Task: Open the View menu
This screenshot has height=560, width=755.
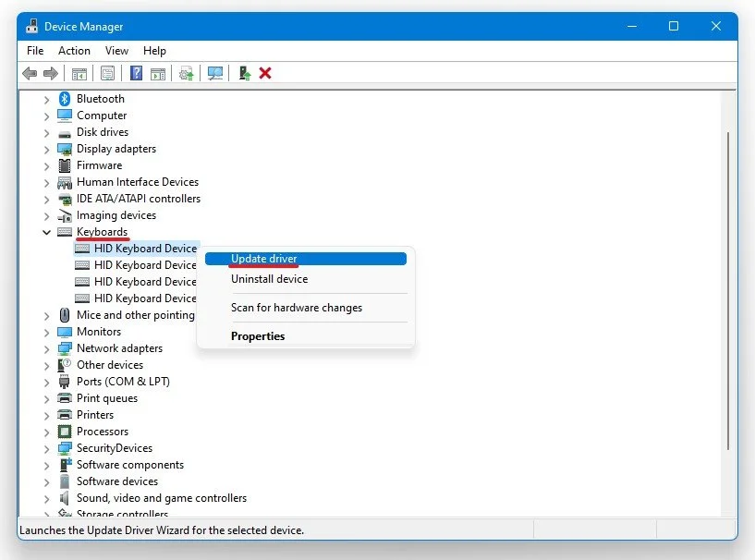Action: coord(116,51)
